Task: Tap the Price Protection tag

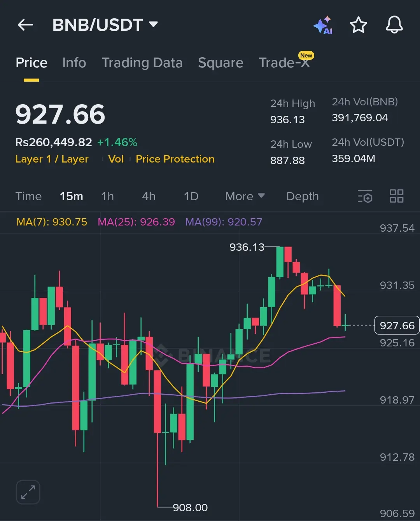Action: (175, 159)
